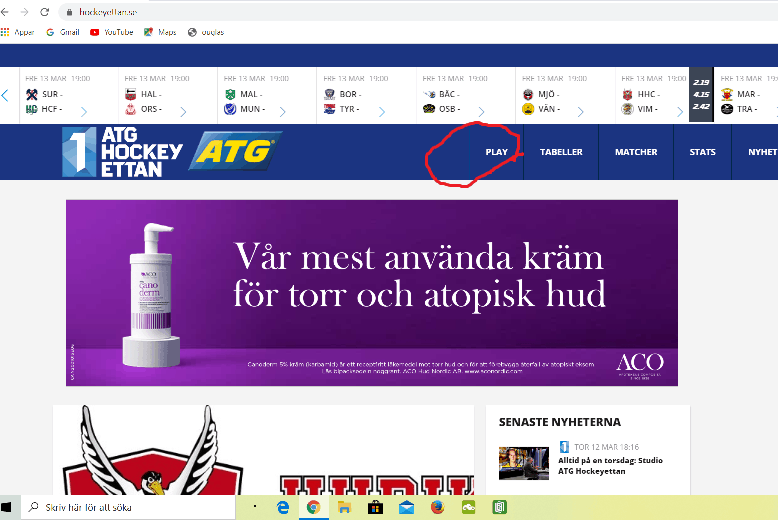
Task: Open the Hudik eagle logo article image
Action: tap(263, 450)
